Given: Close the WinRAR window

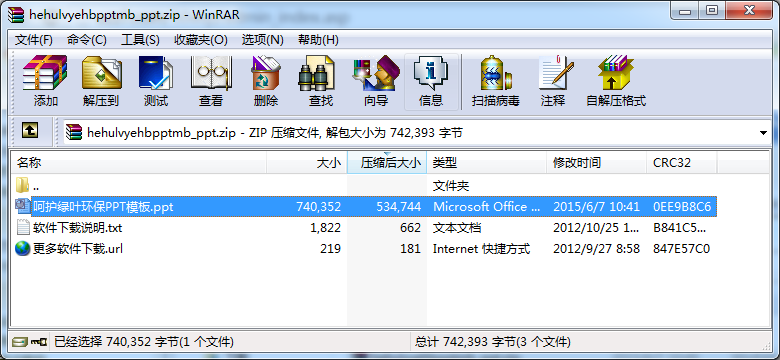Looking at the screenshot, I should (748, 10).
